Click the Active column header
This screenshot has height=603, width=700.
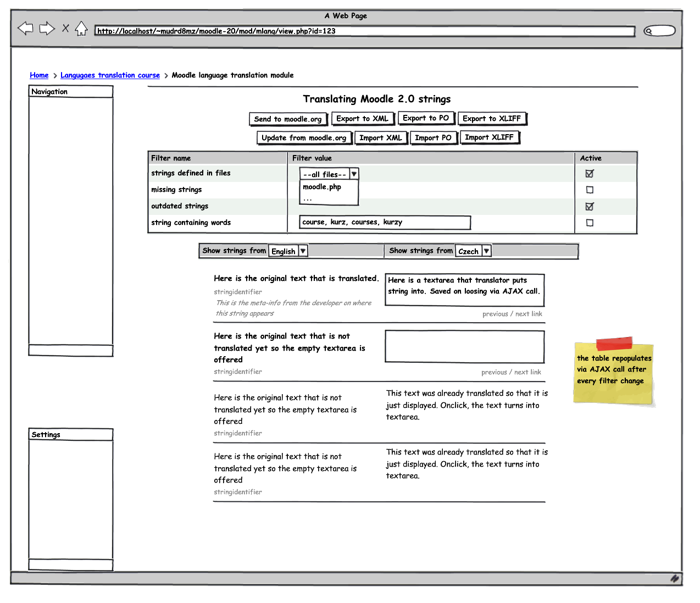(x=606, y=158)
